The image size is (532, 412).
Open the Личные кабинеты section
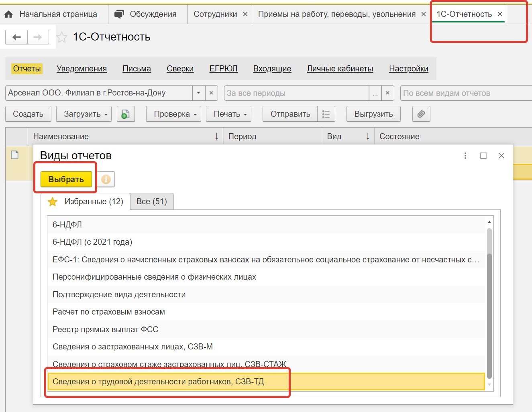click(x=340, y=69)
